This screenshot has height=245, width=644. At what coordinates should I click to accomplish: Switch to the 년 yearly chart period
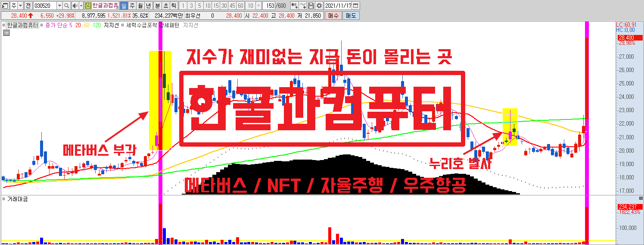148,6
